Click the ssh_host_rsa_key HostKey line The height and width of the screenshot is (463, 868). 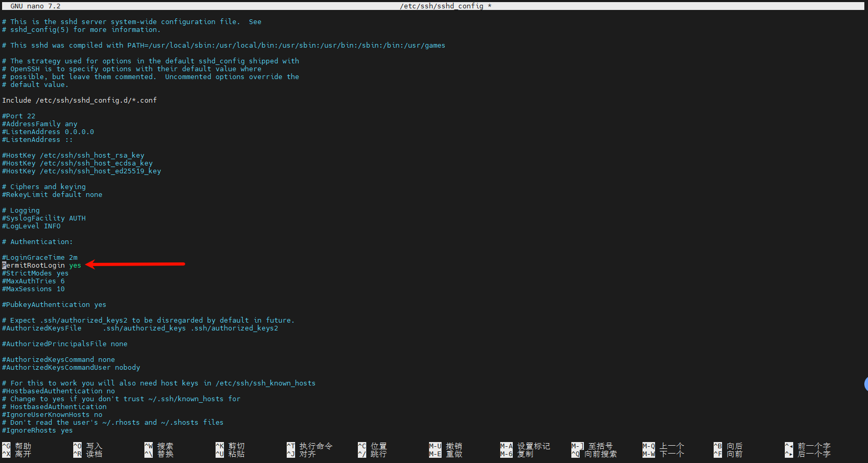tap(73, 156)
